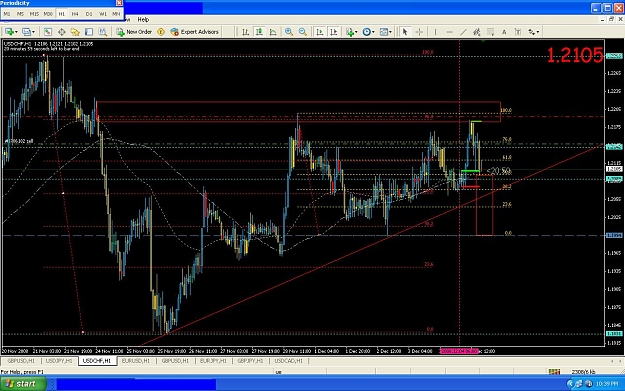Launch MetaEditor with the yellow diamond icon

point(161,32)
